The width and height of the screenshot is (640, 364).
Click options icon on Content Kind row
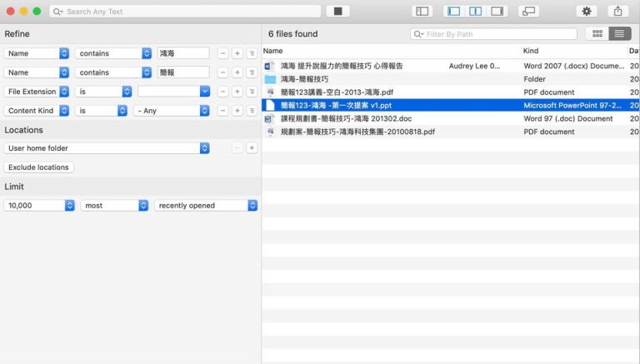pos(252,111)
